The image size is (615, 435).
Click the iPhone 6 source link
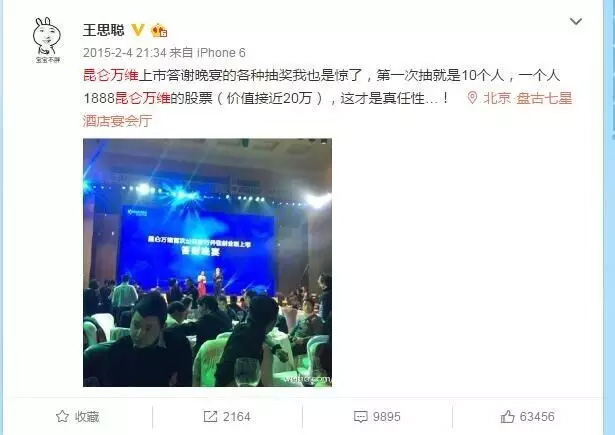click(221, 53)
